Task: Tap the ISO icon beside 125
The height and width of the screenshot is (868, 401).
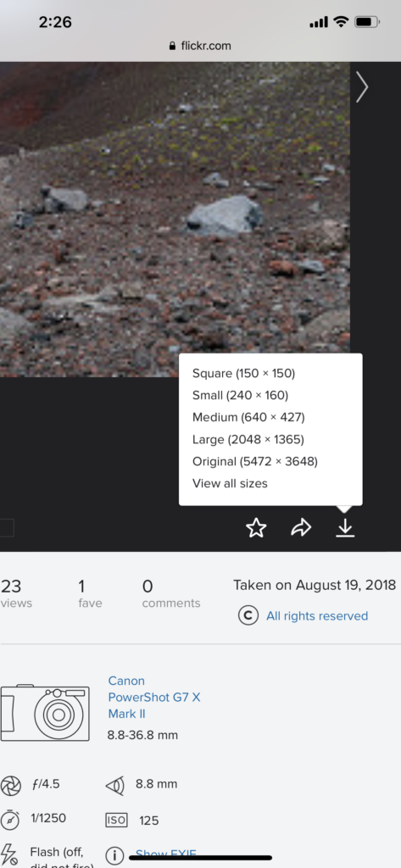Action: click(116, 820)
